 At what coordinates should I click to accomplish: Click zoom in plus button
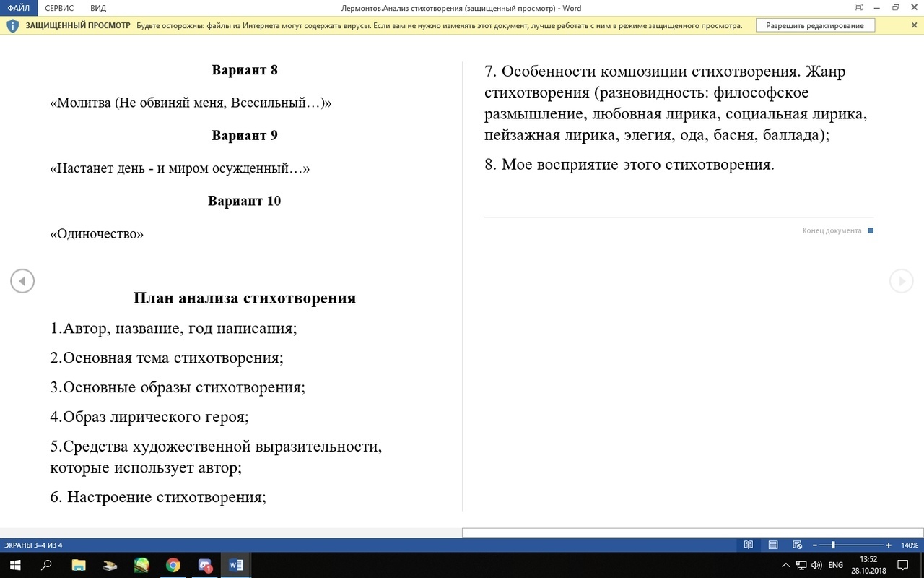tap(889, 545)
